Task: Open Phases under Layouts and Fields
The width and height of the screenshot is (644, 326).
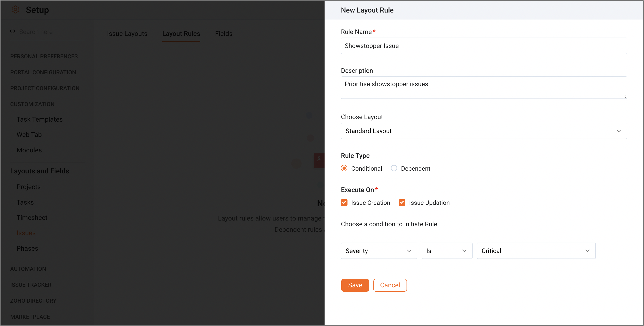Action: (x=27, y=248)
